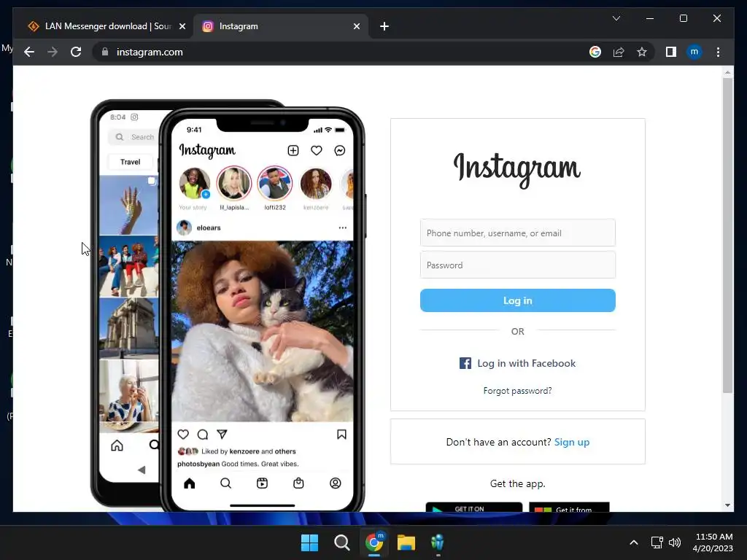Open a new browser tab
Viewport: 747px width, 560px height.
384,26
